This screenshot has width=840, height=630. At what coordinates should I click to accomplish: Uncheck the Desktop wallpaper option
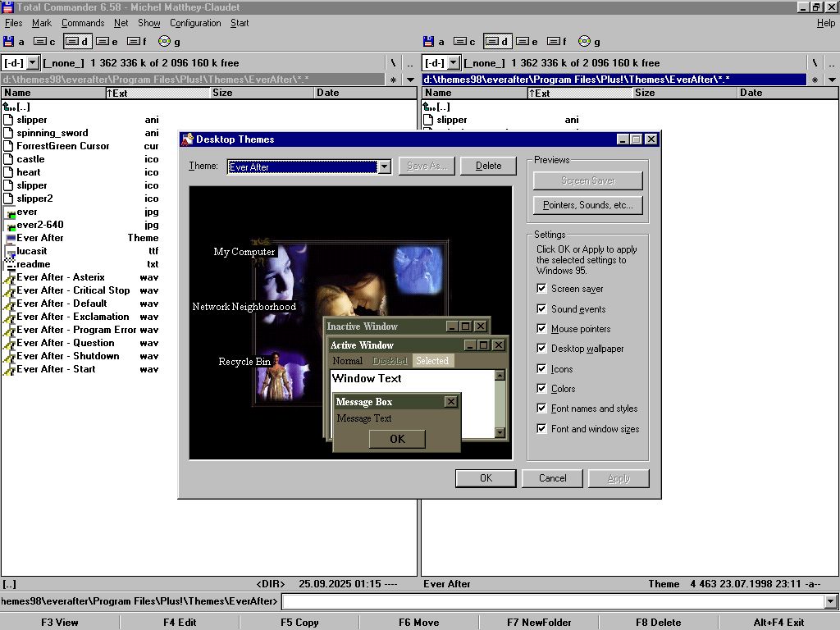pos(541,349)
